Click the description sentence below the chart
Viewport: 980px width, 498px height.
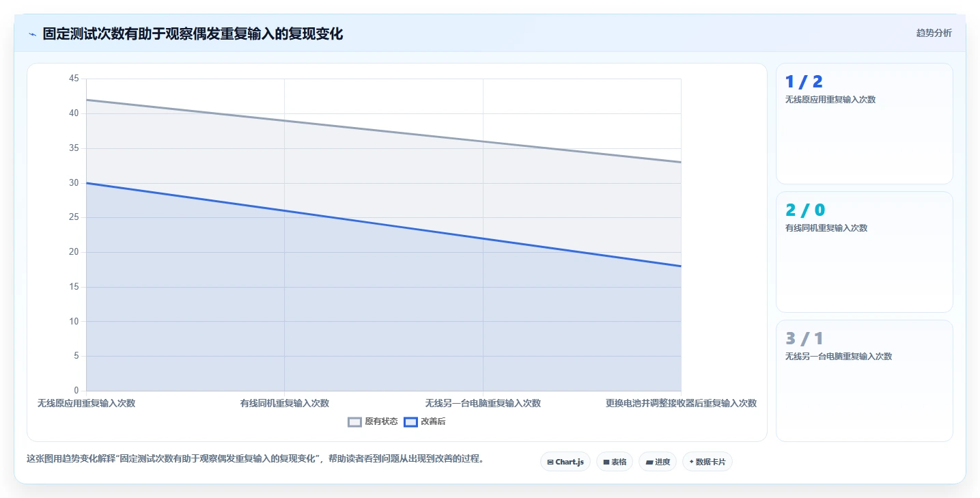pyautogui.click(x=255, y=459)
